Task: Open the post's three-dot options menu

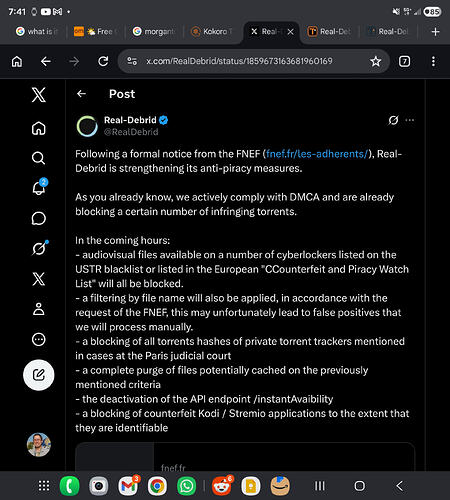Action: click(410, 120)
